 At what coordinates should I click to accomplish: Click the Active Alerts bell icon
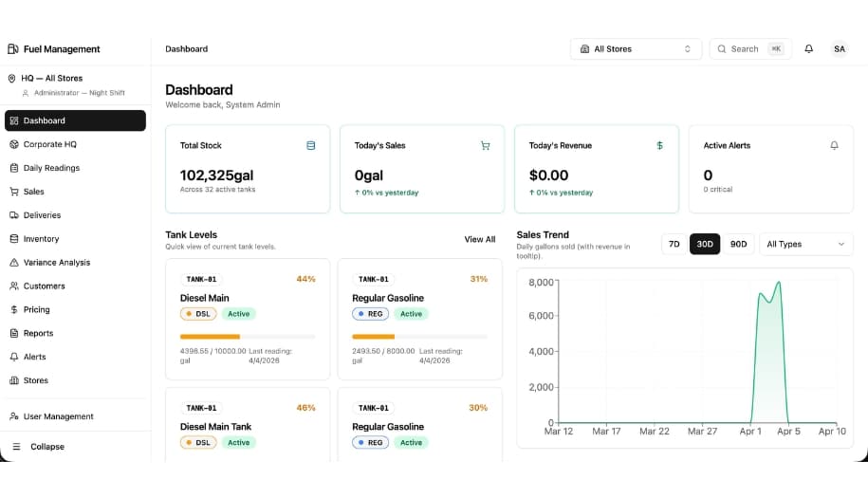tap(834, 145)
